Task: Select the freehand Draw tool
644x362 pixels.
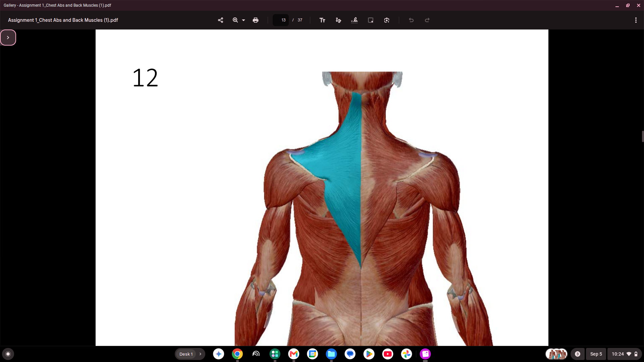Action: [x=338, y=20]
